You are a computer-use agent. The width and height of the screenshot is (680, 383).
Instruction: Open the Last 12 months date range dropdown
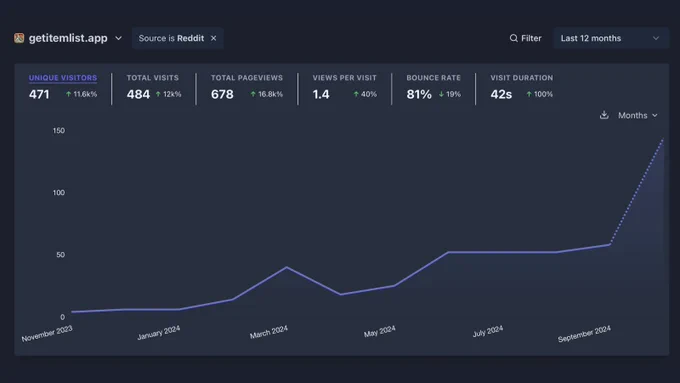click(x=611, y=38)
